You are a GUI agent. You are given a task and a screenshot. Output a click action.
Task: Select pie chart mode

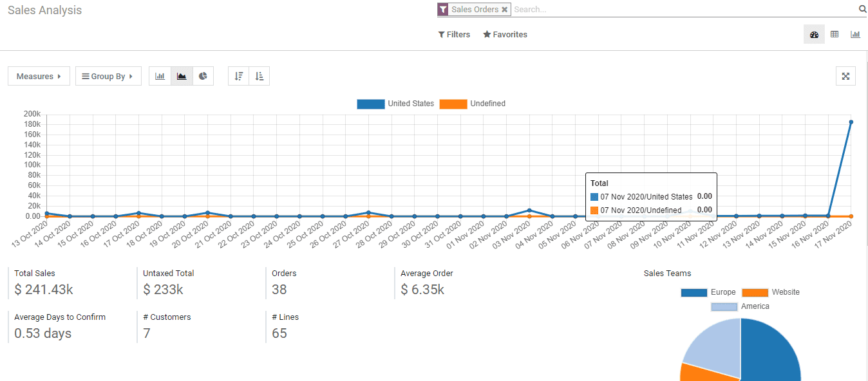203,76
